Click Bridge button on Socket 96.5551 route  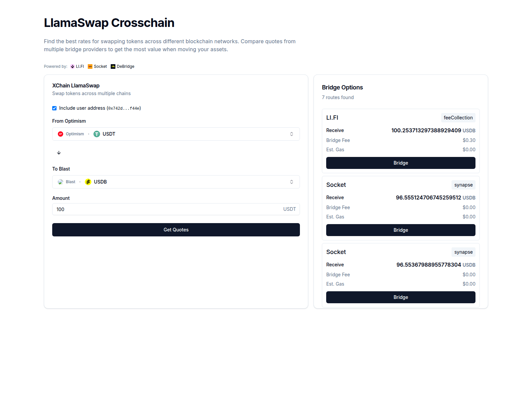[401, 230]
